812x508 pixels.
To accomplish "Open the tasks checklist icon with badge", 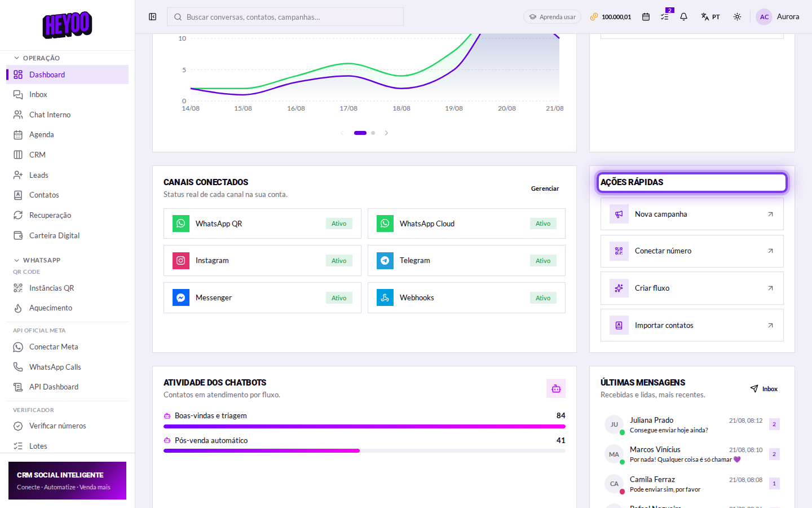I will [665, 17].
